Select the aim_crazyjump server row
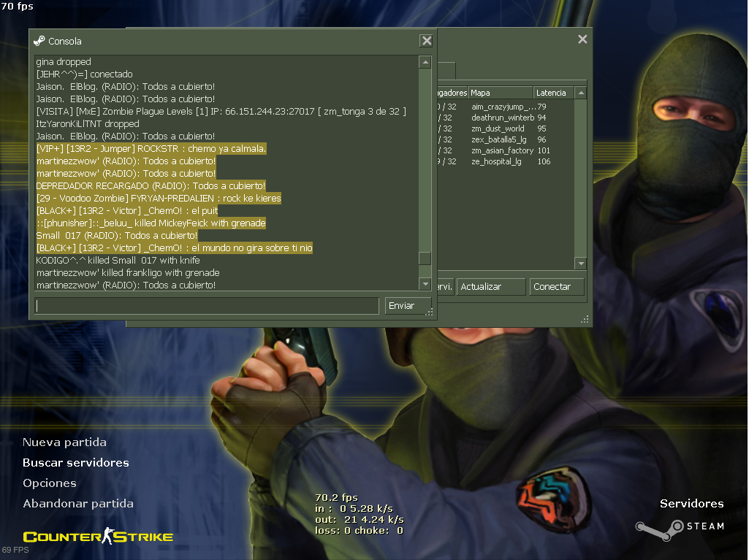The image size is (749, 560). coord(506,107)
